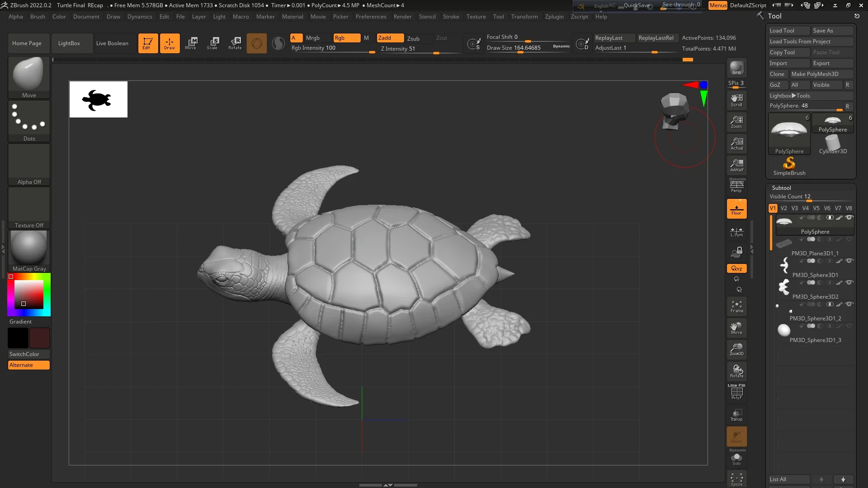Click the Frame icon to fit the model
Screen dimensions: 868x488
coord(736,306)
